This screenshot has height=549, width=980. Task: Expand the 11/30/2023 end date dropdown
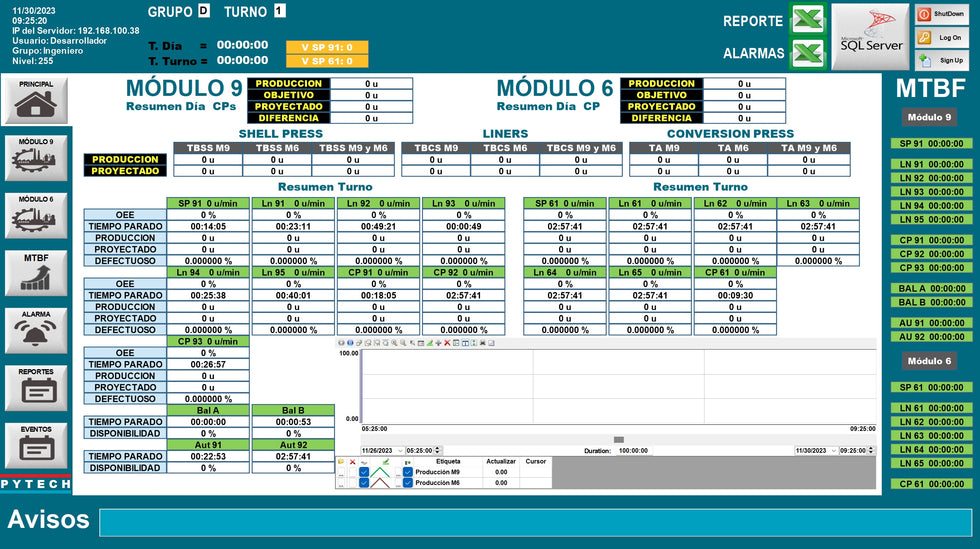pos(833,451)
